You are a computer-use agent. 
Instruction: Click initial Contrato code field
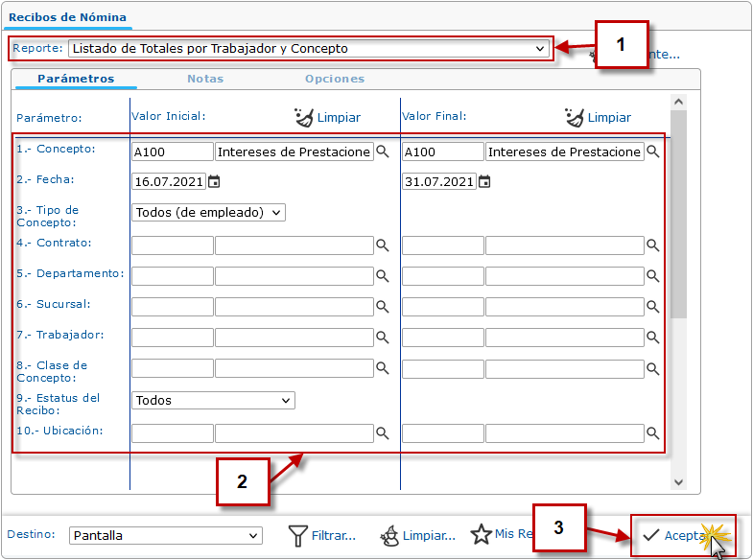point(173,245)
